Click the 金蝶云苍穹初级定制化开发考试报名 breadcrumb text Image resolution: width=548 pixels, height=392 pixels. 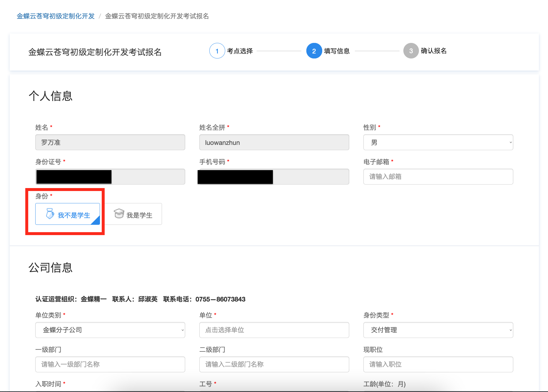[x=157, y=16]
